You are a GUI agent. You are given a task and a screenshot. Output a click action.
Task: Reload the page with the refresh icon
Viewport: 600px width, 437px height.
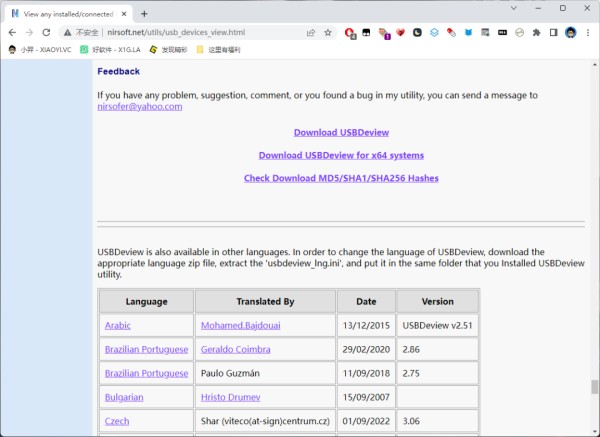coord(46,33)
